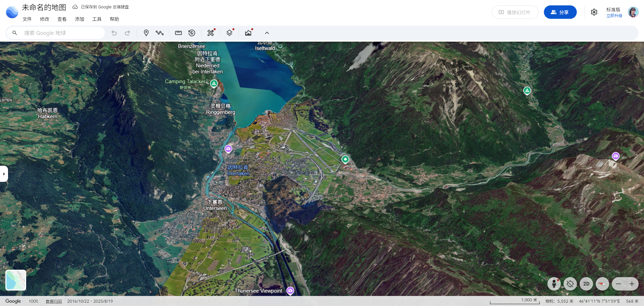This screenshot has height=306, width=644.
Task: Collapse the toolbar with the up chevron
Action: coord(267,33)
